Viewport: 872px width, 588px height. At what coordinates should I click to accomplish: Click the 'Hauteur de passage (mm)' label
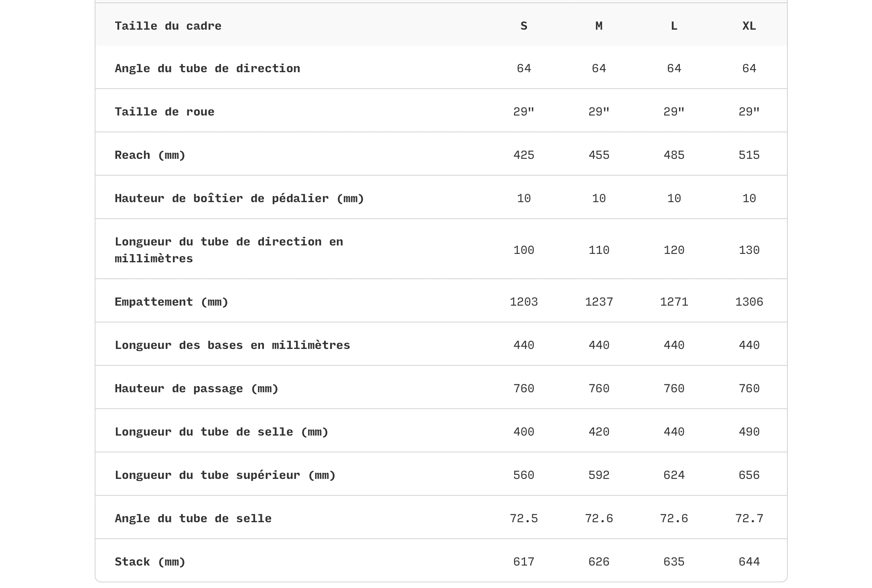(x=197, y=389)
